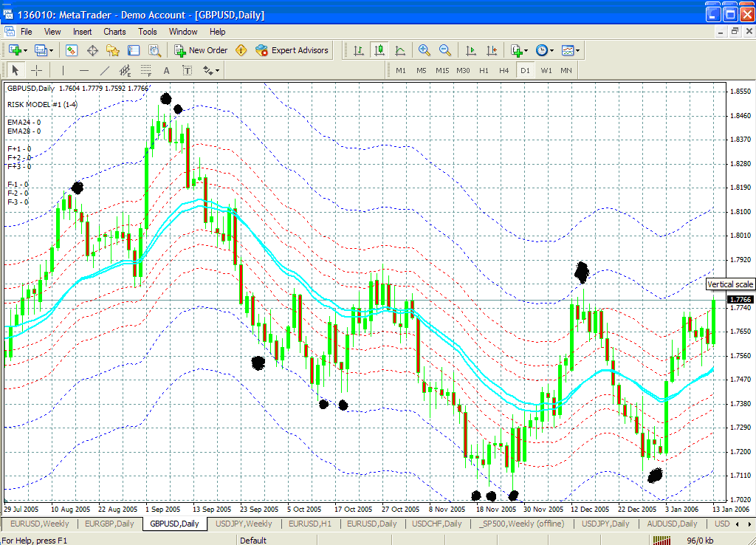Toggle Expert Advisors on or off

click(292, 50)
